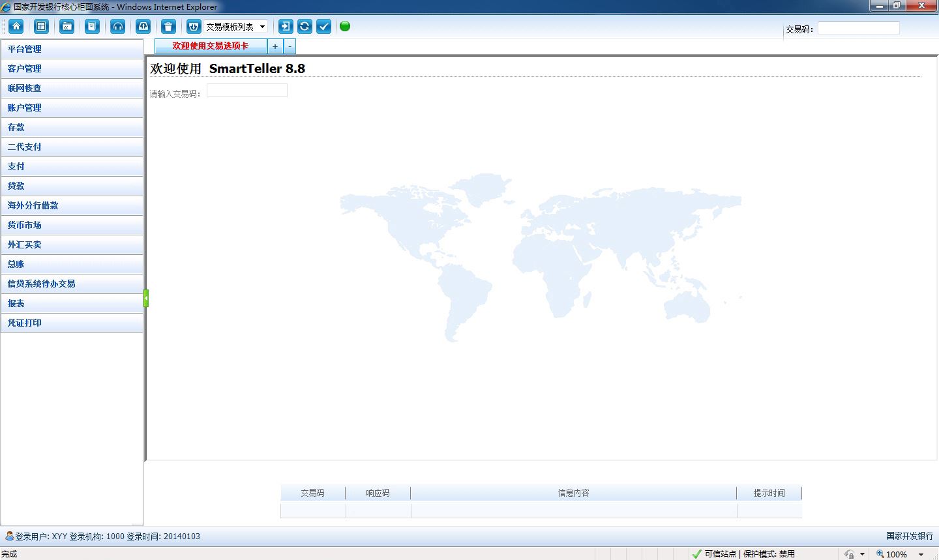Open the 总账 menu

point(72,264)
